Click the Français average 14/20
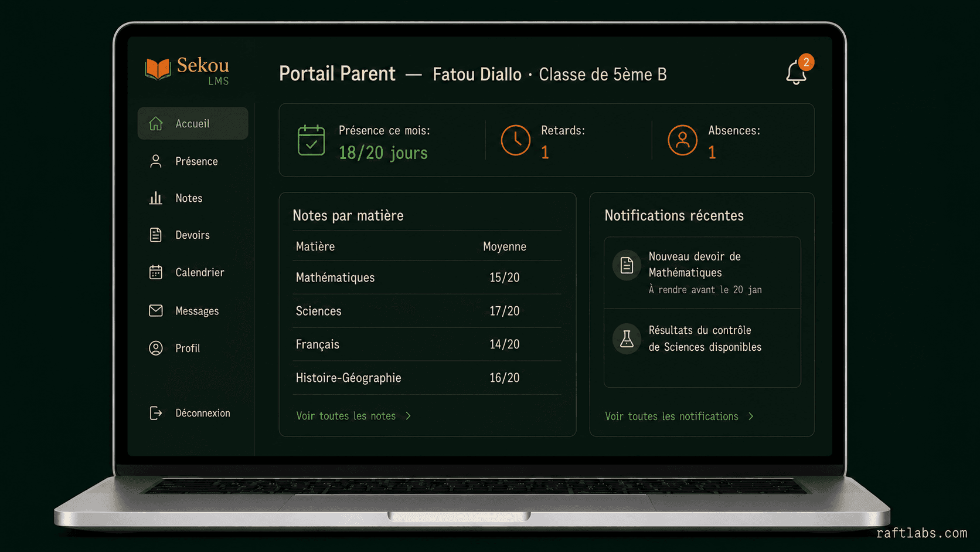This screenshot has height=552, width=980. (x=505, y=344)
